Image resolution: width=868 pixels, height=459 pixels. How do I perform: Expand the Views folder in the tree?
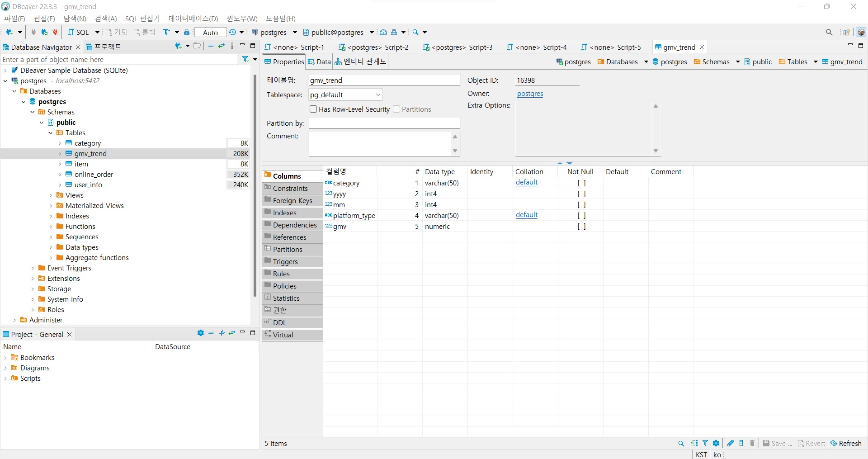coord(51,195)
